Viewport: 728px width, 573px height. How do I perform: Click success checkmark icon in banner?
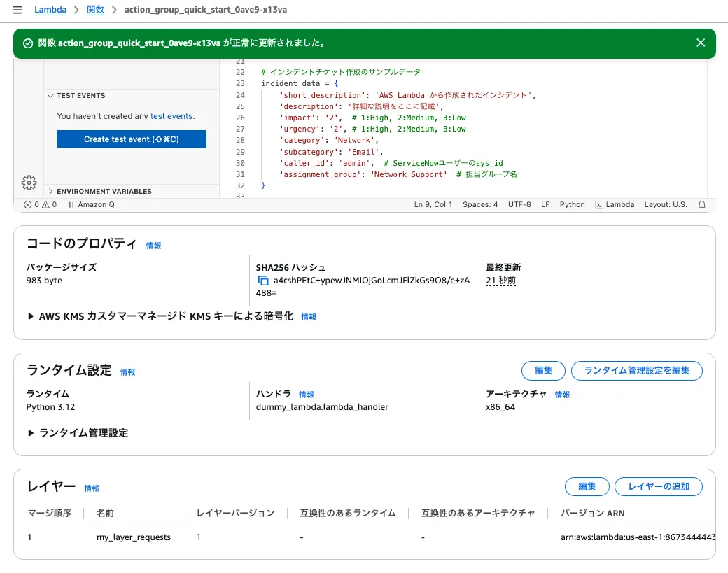point(28,43)
